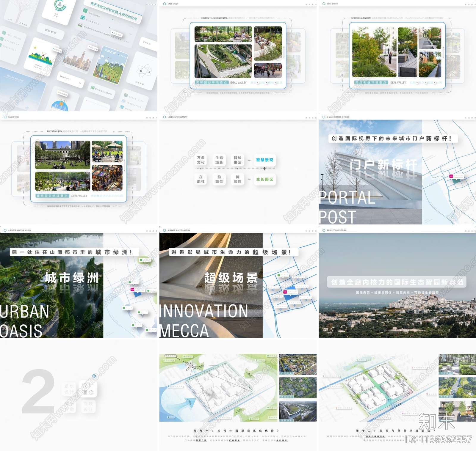476x451 pixels.
Task: Click the PROJECT POSITIONING header text
Action: pos(337,230)
